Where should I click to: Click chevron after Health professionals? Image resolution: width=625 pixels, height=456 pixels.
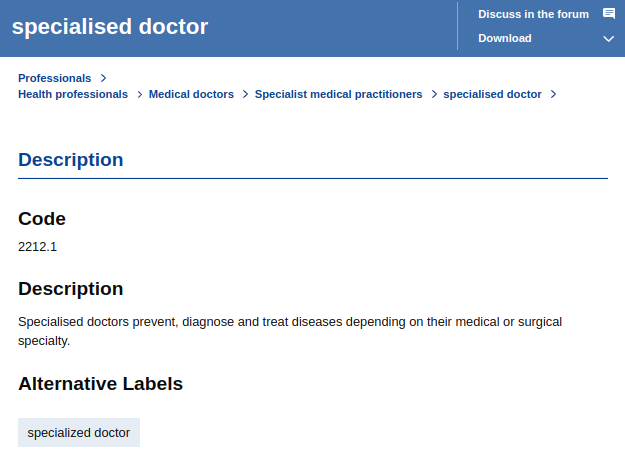coord(140,94)
